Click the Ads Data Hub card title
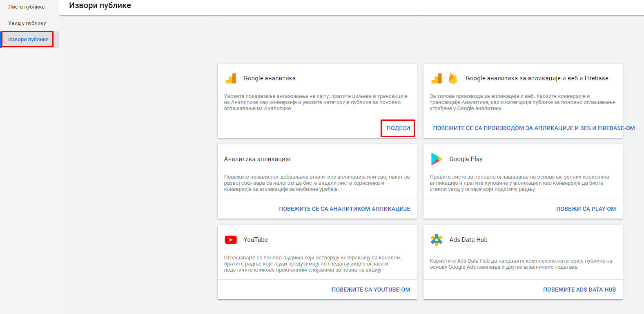 (468, 240)
